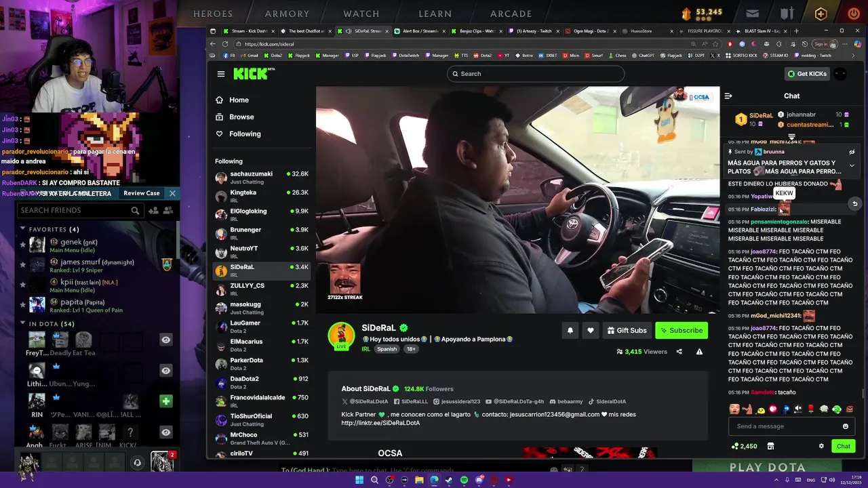Spectate Angh party eye icon

tap(165, 432)
